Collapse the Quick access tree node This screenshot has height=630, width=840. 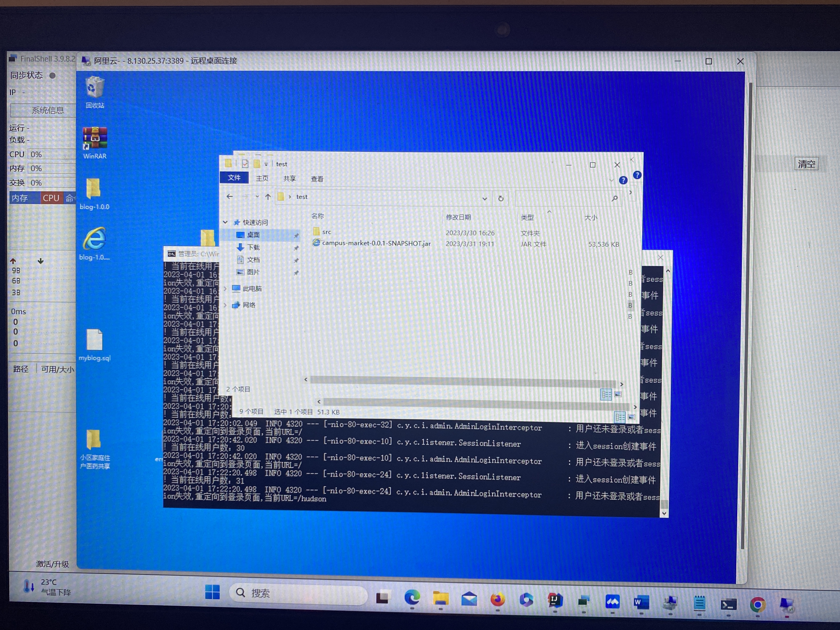225,222
